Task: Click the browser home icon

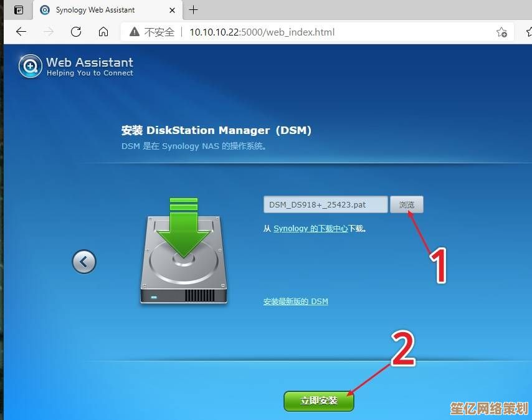Action: click(x=103, y=32)
